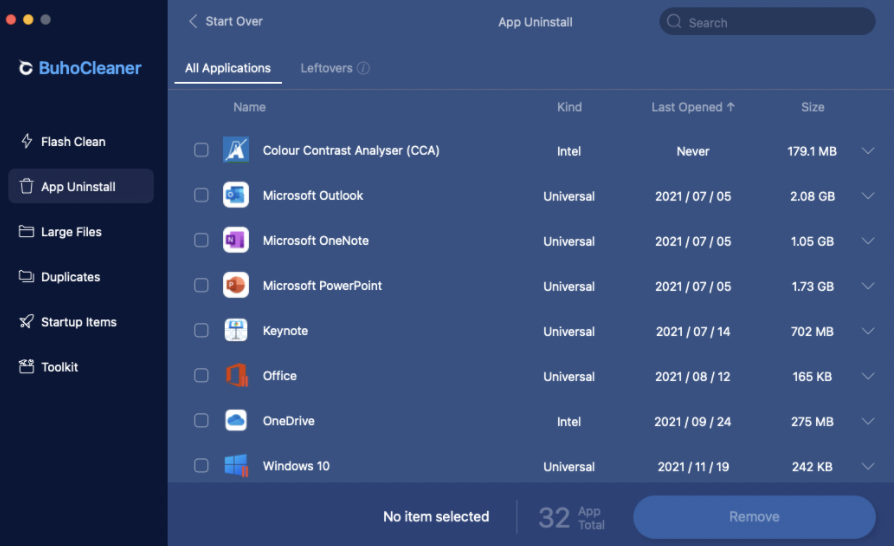Screen dimensions: 894x546
Task: Sort by the Kind column header
Action: coord(569,107)
